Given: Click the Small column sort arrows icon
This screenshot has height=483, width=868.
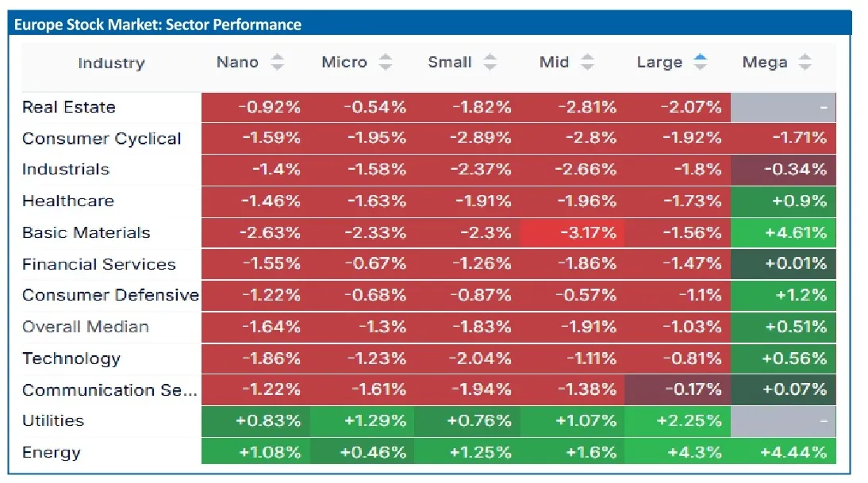Looking at the screenshot, I should click(x=490, y=63).
